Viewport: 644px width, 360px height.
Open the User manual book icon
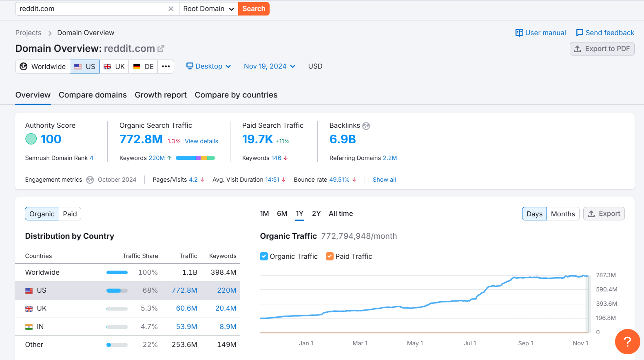tap(519, 33)
